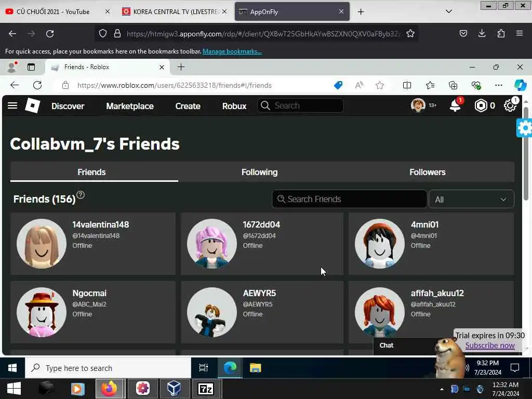Refresh the Roblox page in Edge
532x399 pixels.
tap(37, 85)
